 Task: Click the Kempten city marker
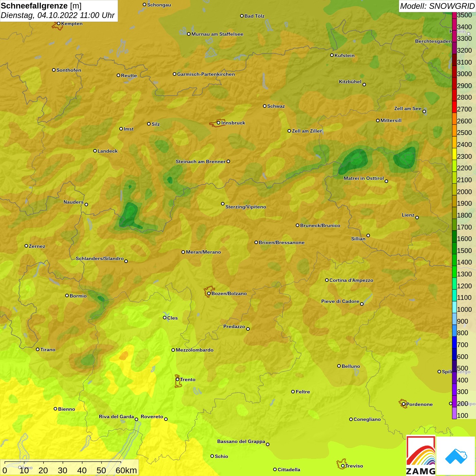coord(58,23)
